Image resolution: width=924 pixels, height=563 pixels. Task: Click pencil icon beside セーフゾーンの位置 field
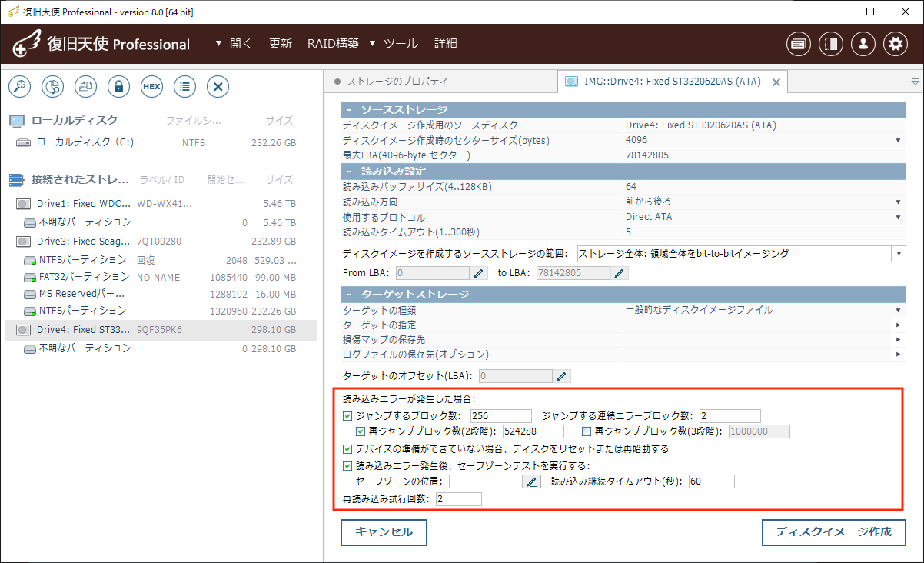pyautogui.click(x=532, y=481)
